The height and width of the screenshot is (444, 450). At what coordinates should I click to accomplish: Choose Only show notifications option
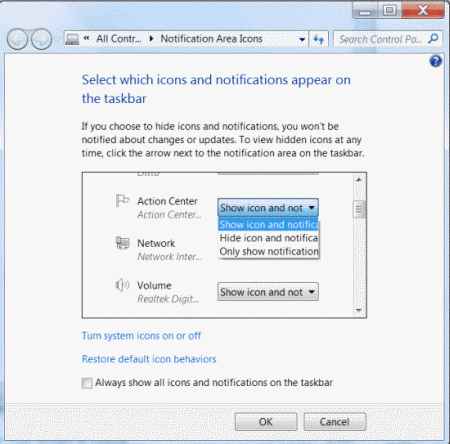269,251
